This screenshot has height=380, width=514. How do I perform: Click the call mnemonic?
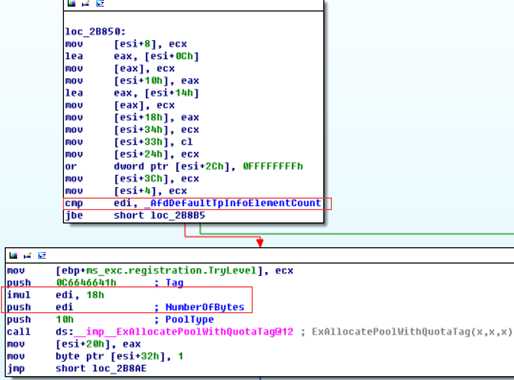[19, 332]
